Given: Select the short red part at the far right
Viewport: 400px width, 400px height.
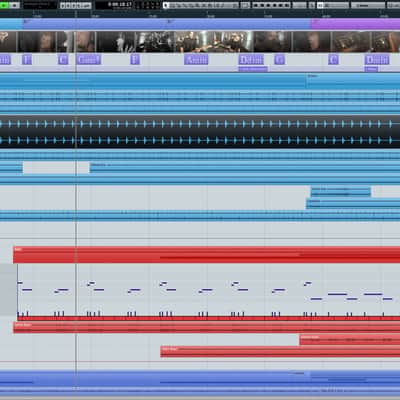Looking at the screenshot, I should coord(350,340).
